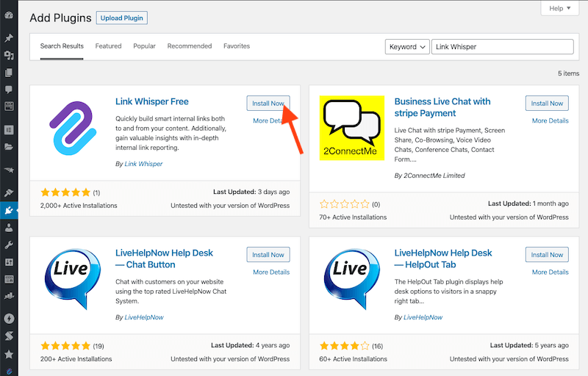Click the five-star rating of Link Whisper Free
The height and width of the screenshot is (376, 588).
(65, 192)
